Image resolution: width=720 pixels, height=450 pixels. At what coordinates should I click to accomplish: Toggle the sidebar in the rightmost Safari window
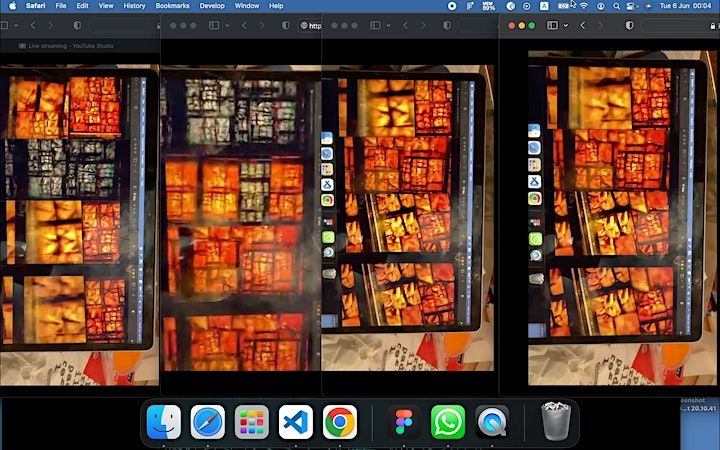point(551,25)
